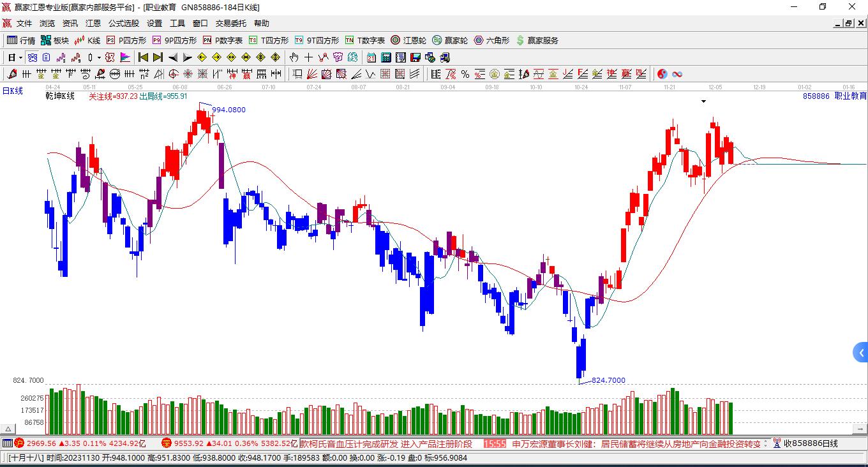Expand the blue side panel arrow
Image resolution: width=868 pixels, height=467 pixels.
click(860, 352)
